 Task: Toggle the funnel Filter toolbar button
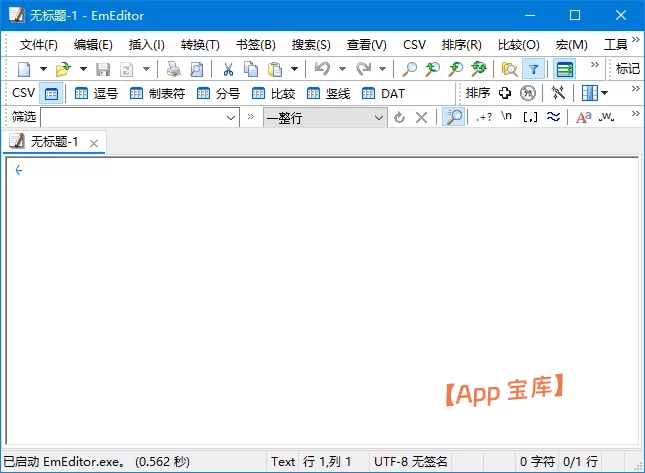(534, 69)
